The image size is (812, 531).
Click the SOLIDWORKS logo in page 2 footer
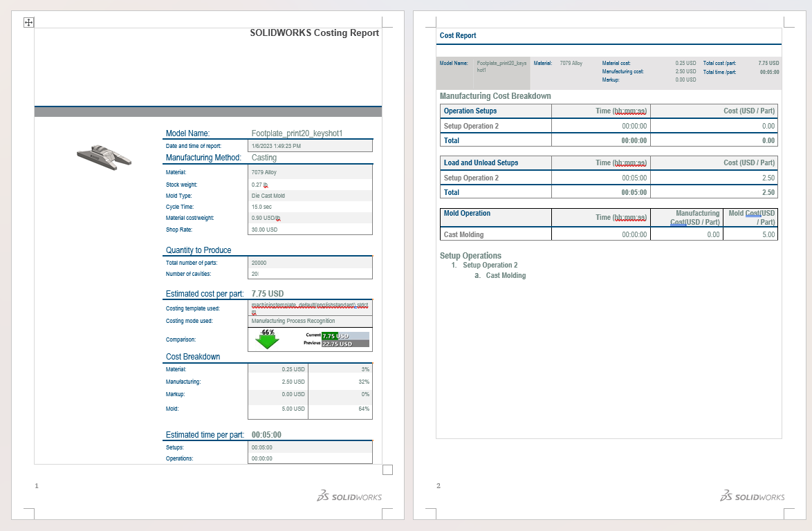click(752, 496)
